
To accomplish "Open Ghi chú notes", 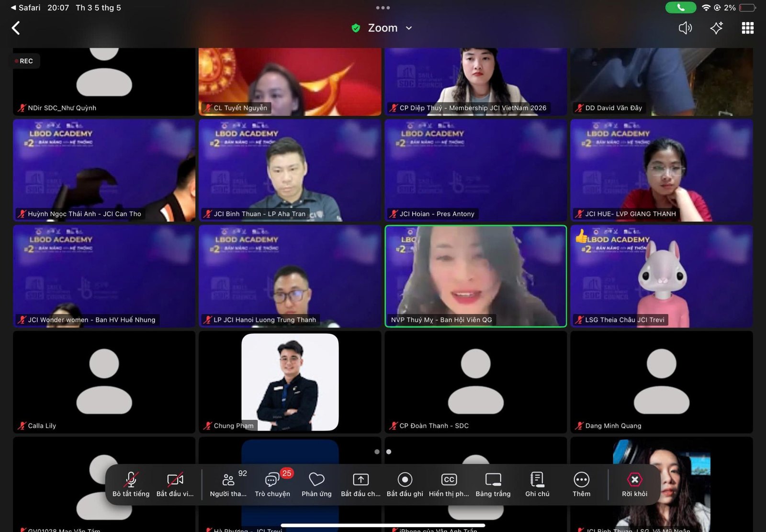I will tap(537, 485).
